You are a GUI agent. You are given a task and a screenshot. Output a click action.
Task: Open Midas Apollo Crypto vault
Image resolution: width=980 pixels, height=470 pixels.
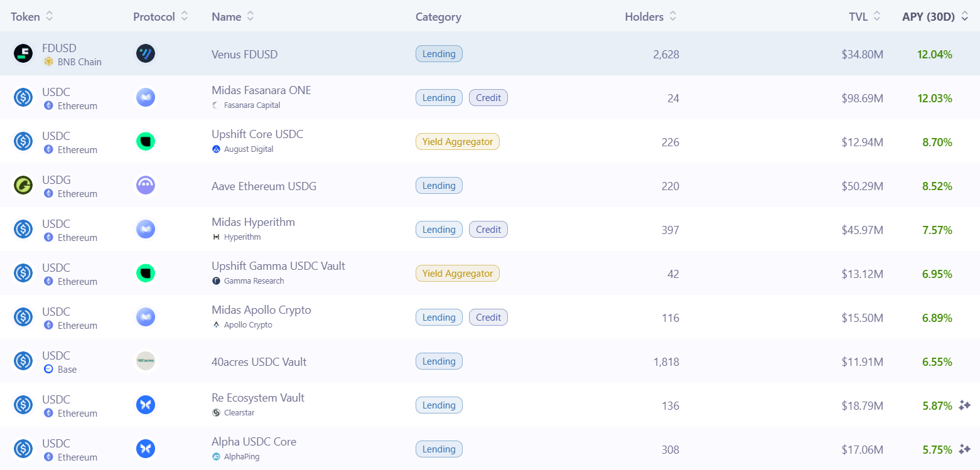[261, 310]
